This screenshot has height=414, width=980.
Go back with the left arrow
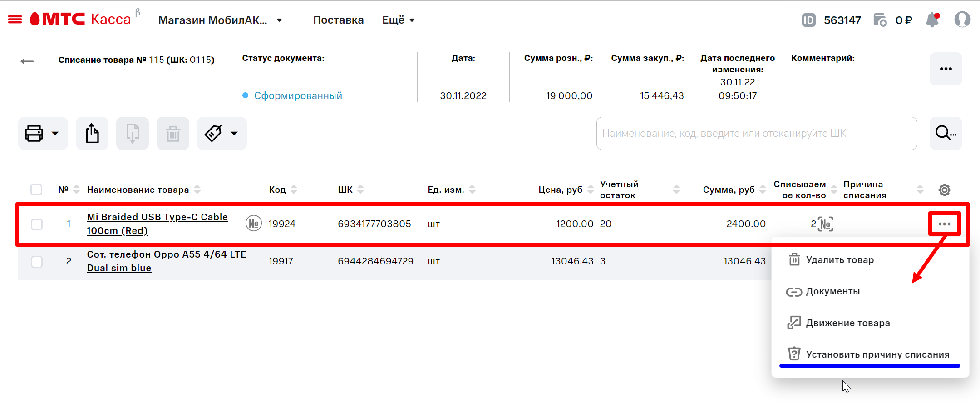coord(27,61)
